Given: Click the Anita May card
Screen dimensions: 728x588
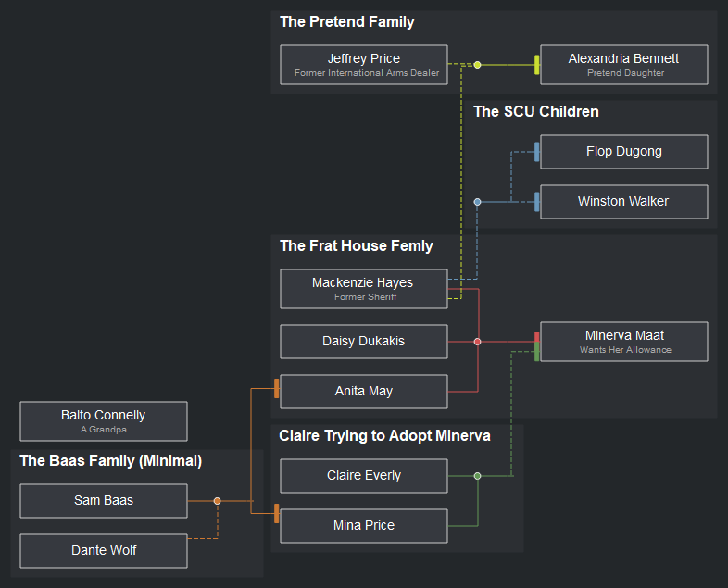Looking at the screenshot, I should 364,392.
